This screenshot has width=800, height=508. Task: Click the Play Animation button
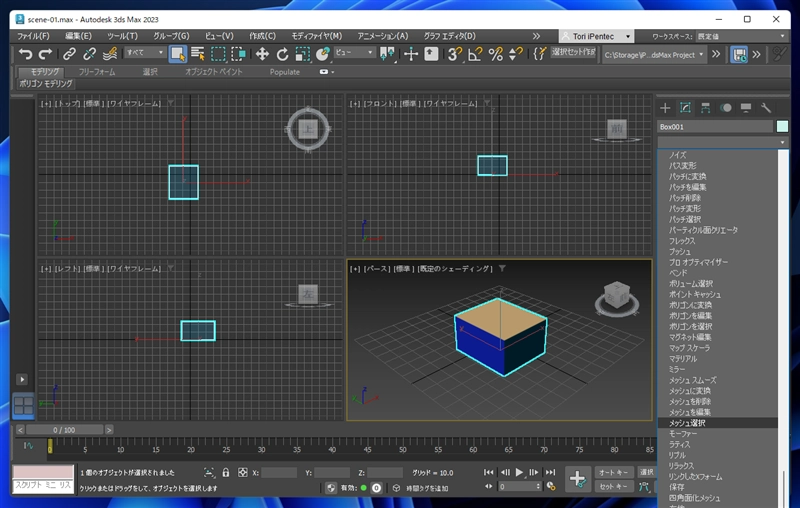coord(519,472)
